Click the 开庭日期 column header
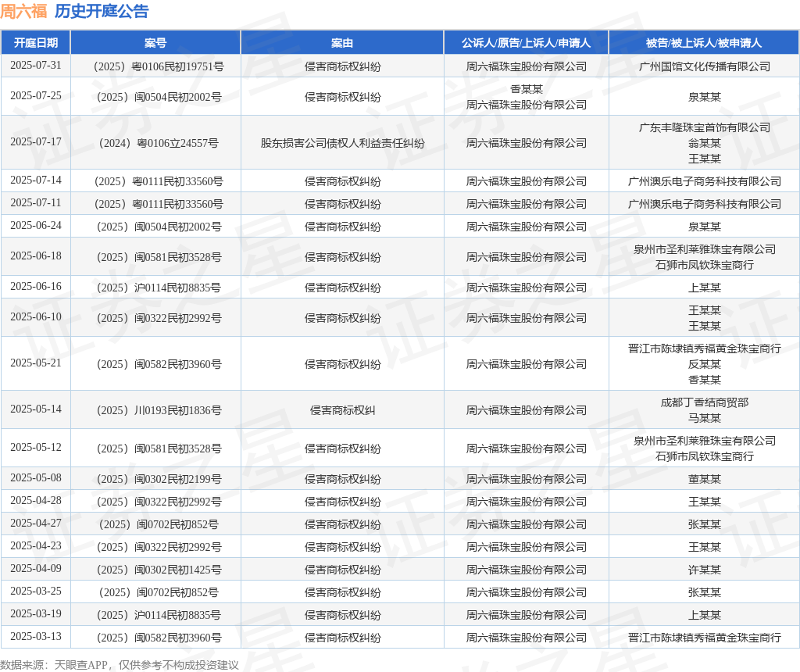800x672 pixels. coord(36,42)
